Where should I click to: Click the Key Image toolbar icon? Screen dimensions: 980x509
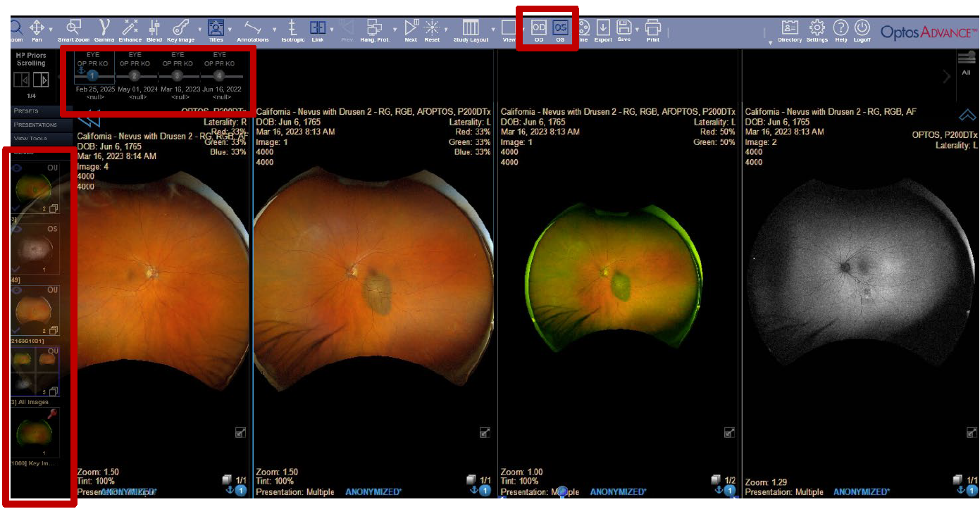click(x=180, y=27)
